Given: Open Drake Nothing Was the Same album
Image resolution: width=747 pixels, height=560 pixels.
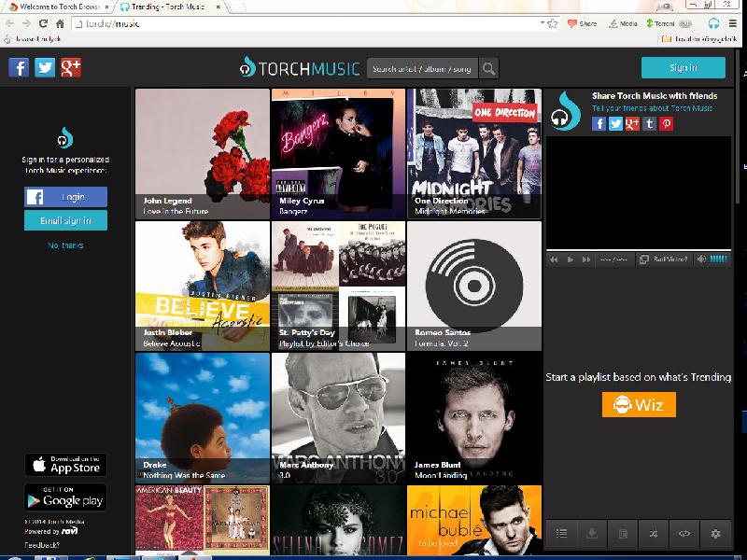Looking at the screenshot, I should click(203, 418).
